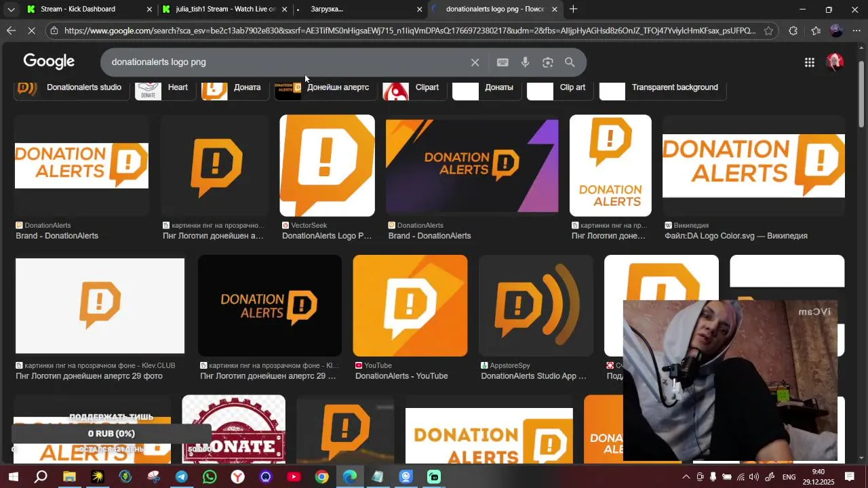
Task: Open dark purple DonationAlerts banner image
Action: pos(472,165)
